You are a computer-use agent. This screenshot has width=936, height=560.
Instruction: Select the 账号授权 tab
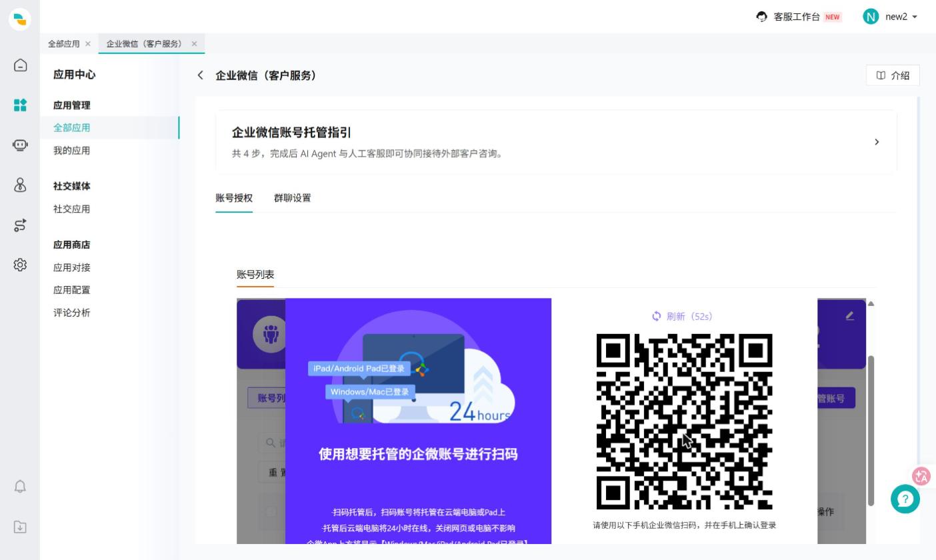(234, 198)
